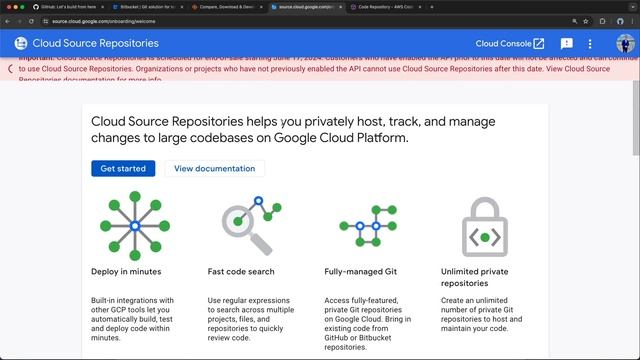Screen dimensions: 640x360
Task: Reload the current page
Action: pos(31,21)
